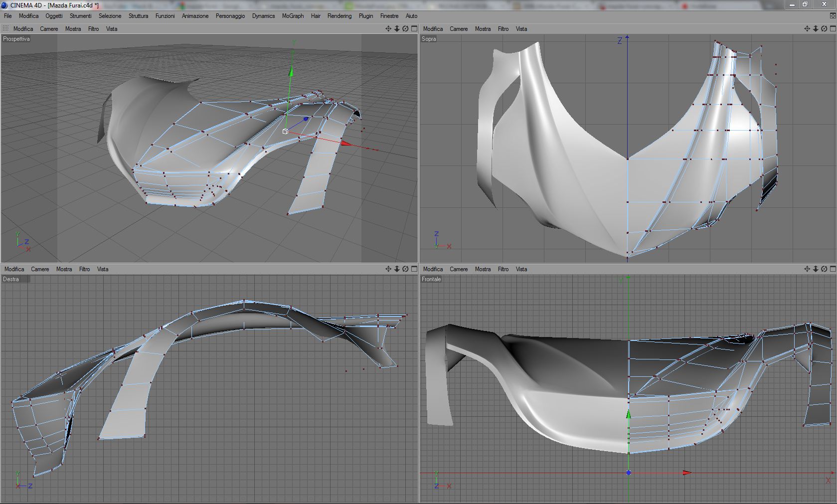Screen dimensions: 837x504
Task: Click the rotate camera icon in Prospettiva viewport
Action: 405,29
